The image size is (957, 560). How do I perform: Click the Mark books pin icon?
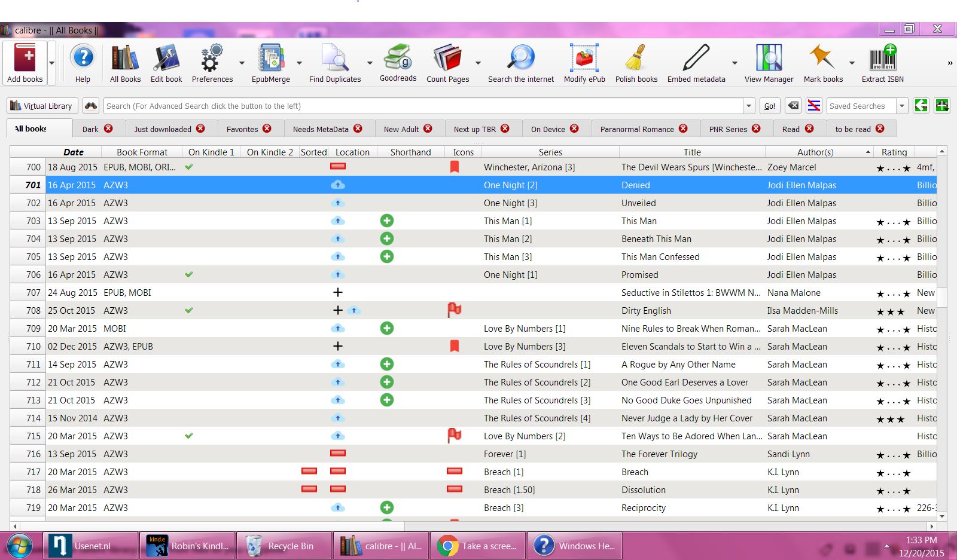823,63
